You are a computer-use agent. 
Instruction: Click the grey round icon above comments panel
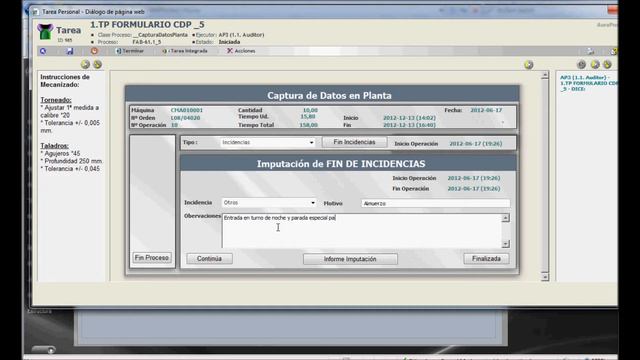[582, 64]
